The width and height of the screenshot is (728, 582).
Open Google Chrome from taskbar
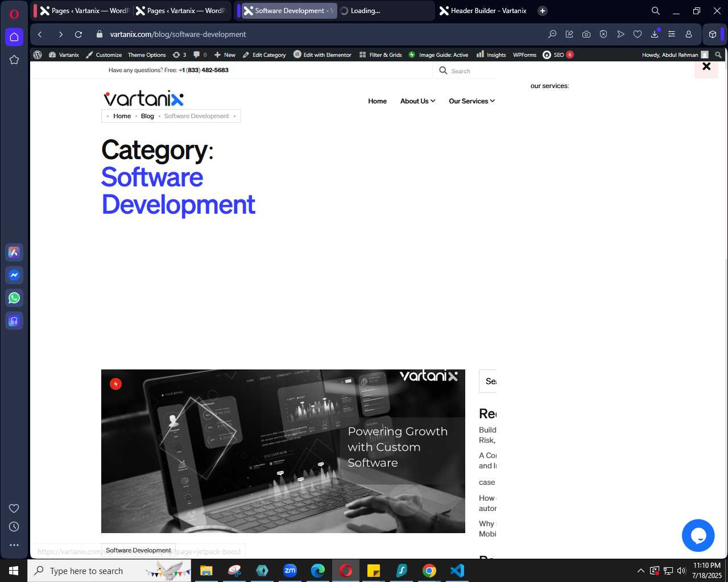pos(429,571)
